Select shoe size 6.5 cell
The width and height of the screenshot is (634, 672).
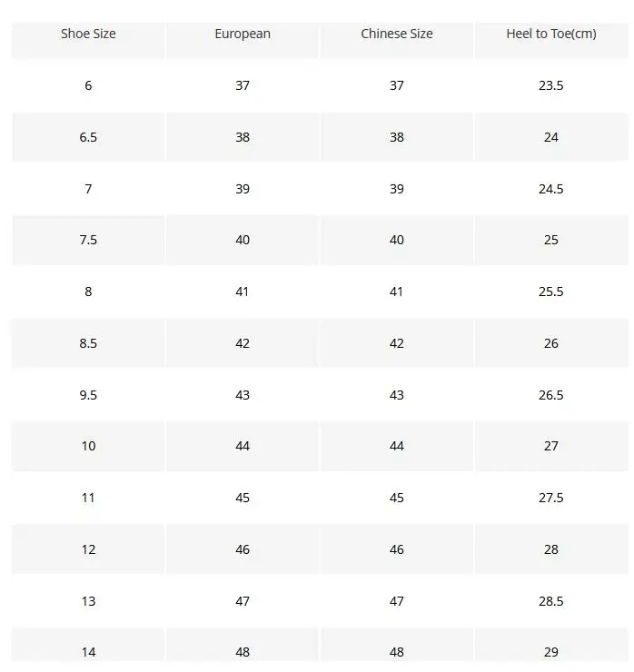pos(88,137)
